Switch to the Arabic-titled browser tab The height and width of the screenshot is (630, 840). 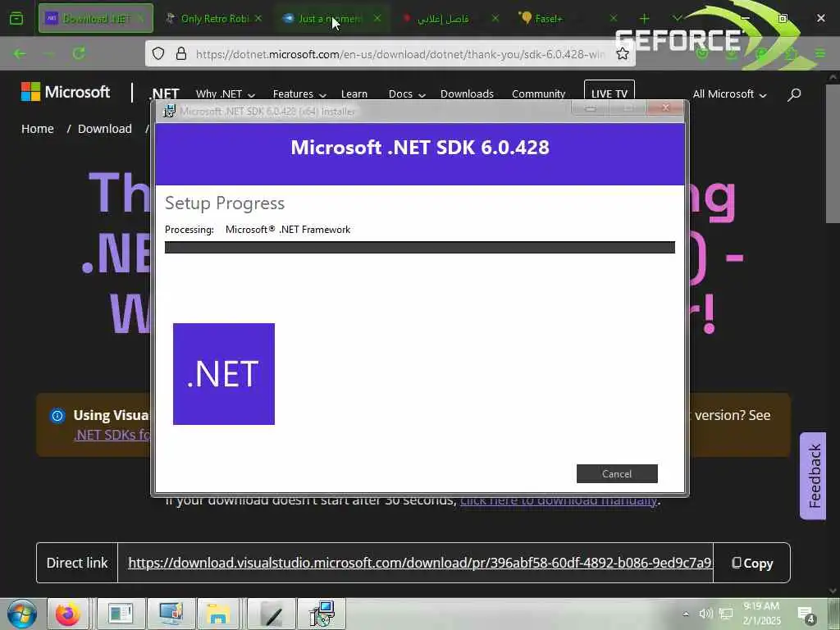click(450, 18)
